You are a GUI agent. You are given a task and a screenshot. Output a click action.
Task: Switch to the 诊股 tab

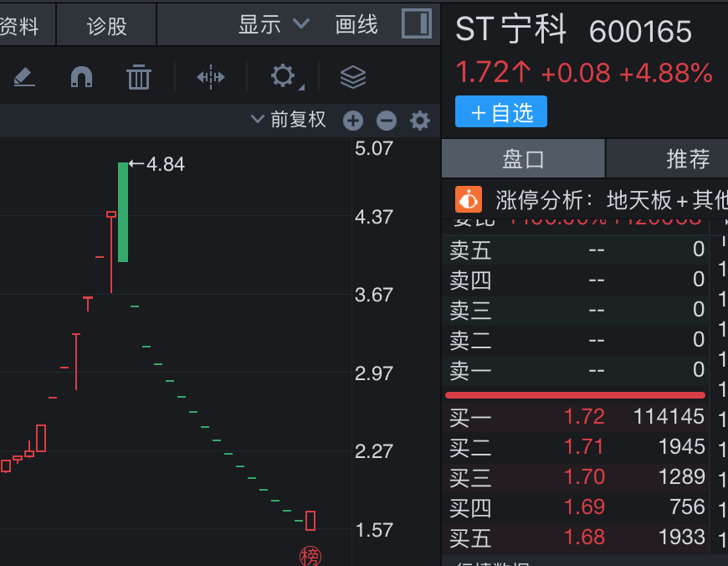[x=106, y=26]
